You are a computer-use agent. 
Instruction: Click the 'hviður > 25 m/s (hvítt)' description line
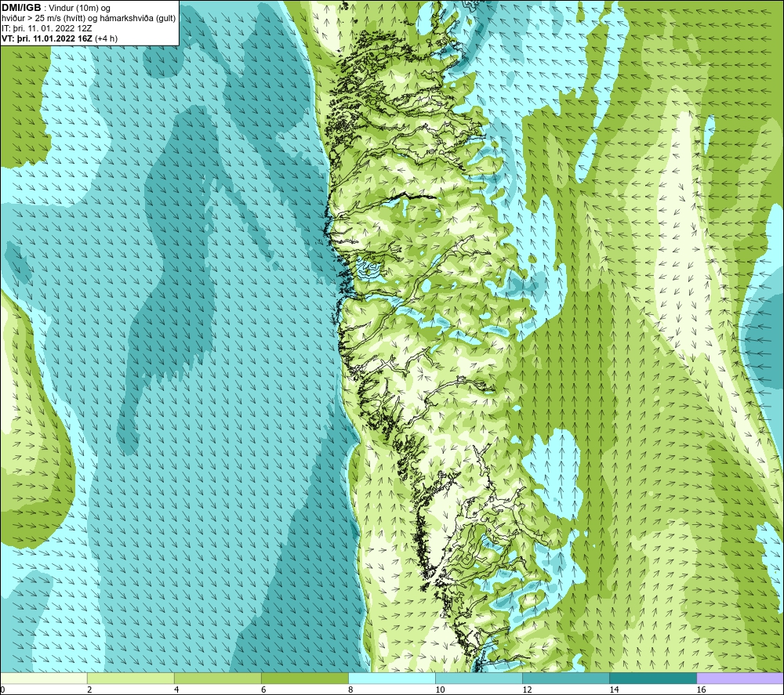click(x=89, y=19)
